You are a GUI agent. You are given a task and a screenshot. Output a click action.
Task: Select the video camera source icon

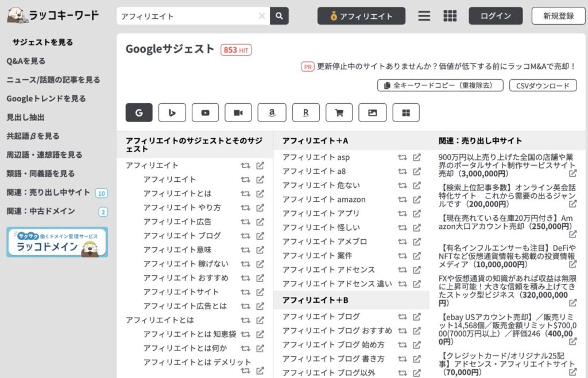(238, 112)
